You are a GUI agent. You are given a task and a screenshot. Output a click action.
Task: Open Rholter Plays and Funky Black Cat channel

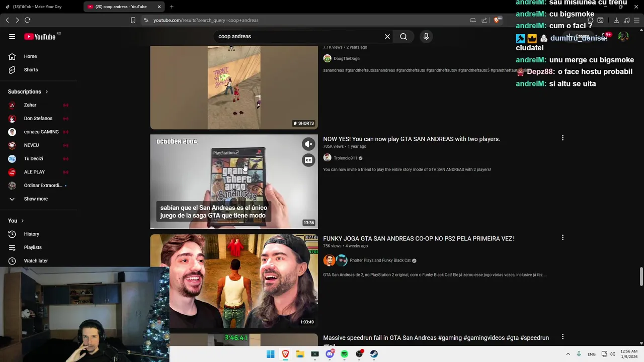click(x=380, y=260)
